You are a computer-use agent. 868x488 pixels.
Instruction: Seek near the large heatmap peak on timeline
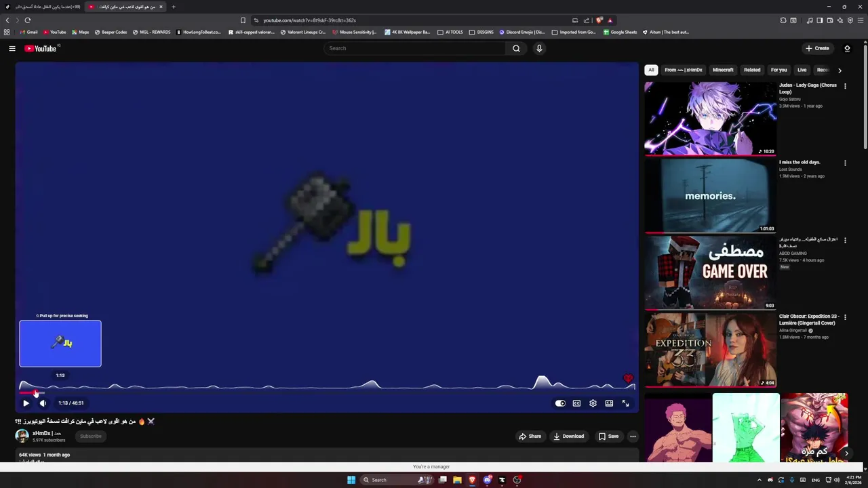pyautogui.click(x=542, y=384)
